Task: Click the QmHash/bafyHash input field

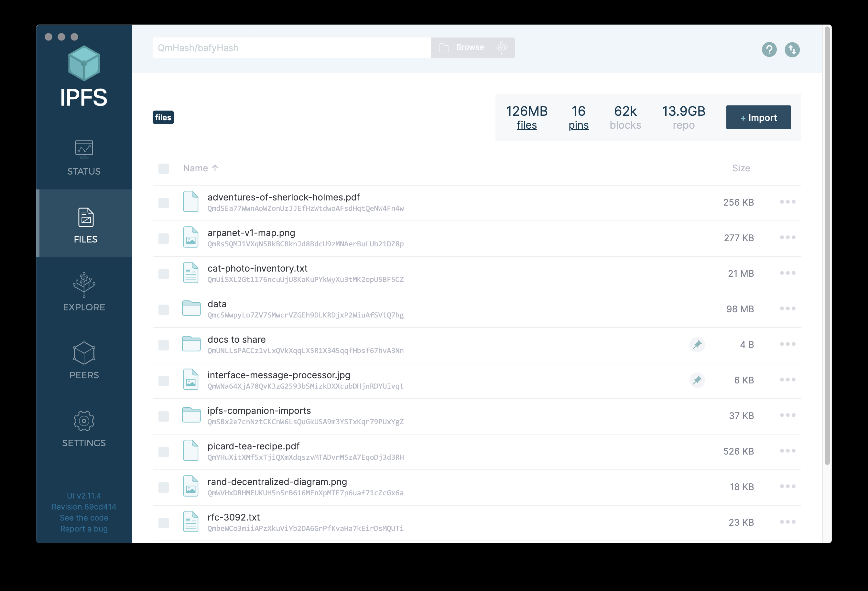Action: coord(291,48)
